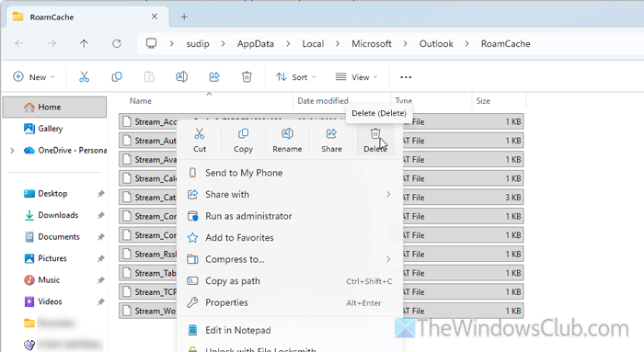This screenshot has width=644, height=352.
Task: Open Pictures quick access folder
Action: (52, 258)
